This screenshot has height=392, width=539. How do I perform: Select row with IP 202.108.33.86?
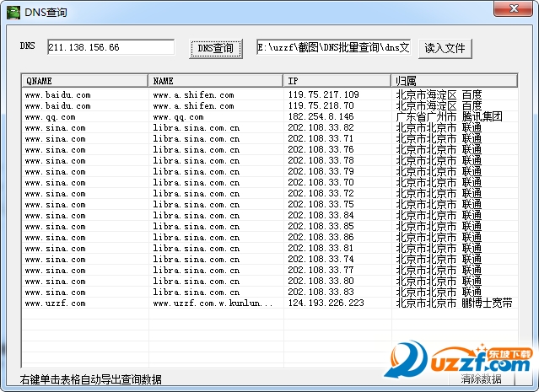click(270, 238)
